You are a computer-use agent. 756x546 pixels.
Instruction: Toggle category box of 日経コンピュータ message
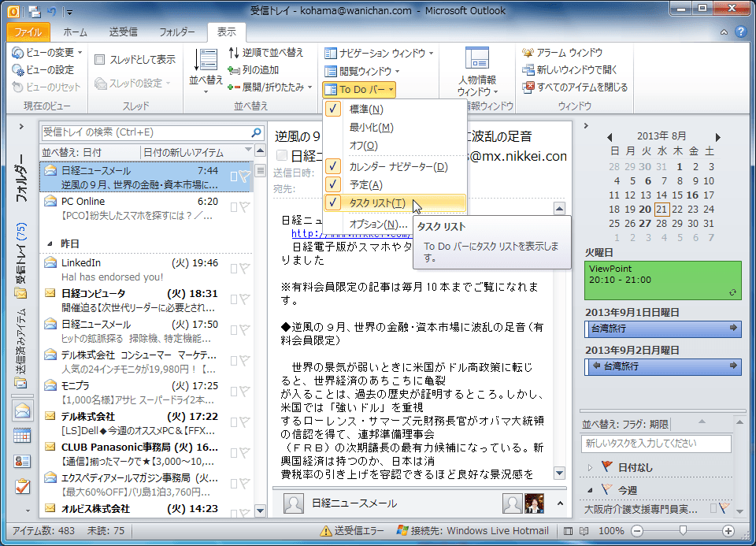click(234, 299)
